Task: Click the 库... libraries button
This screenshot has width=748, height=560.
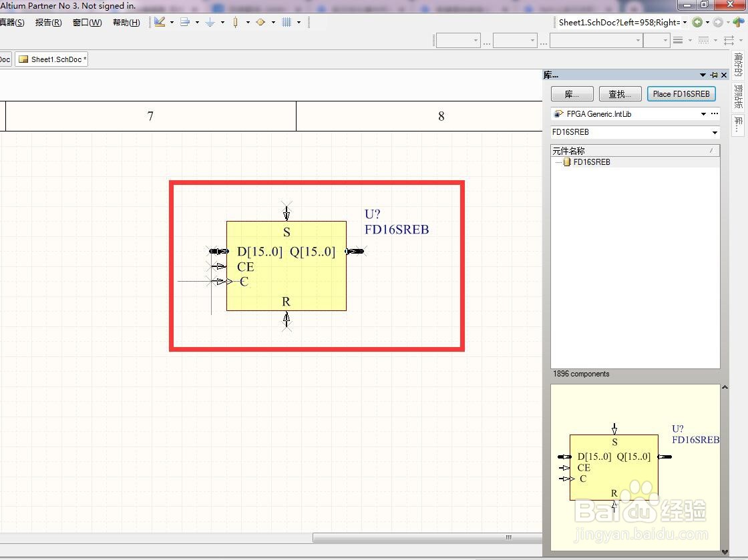Action: click(572, 94)
